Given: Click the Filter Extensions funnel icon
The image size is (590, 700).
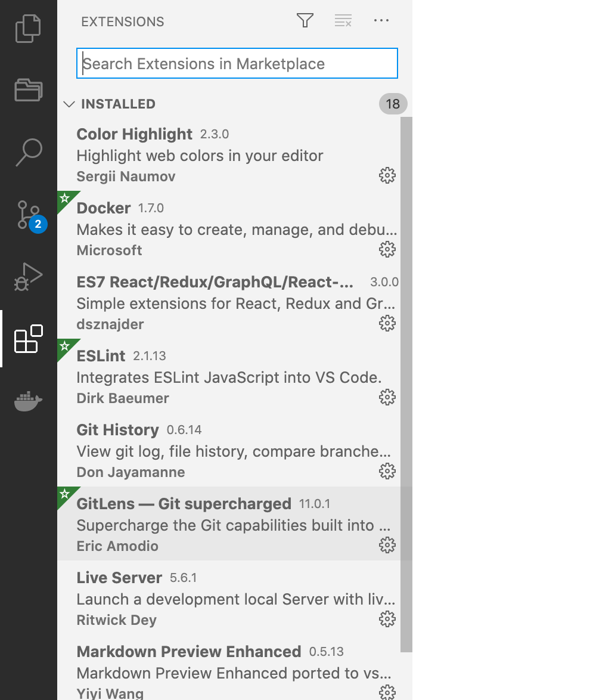Looking at the screenshot, I should coord(305,20).
